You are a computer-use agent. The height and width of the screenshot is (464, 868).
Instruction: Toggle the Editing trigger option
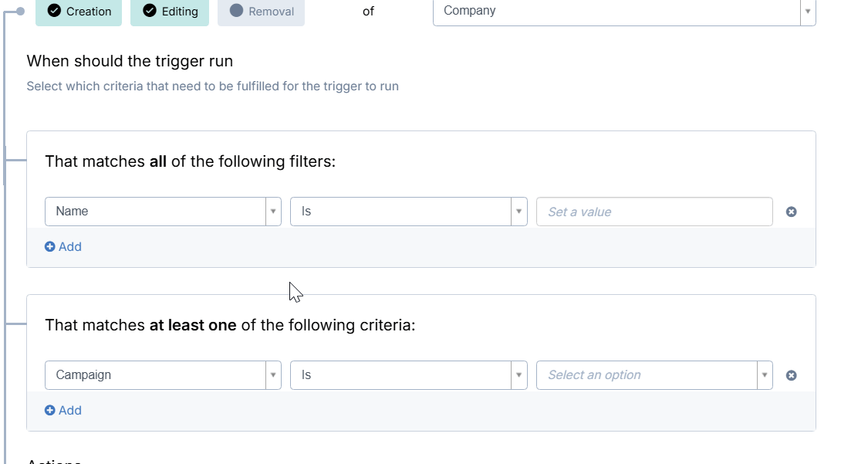pos(170,12)
